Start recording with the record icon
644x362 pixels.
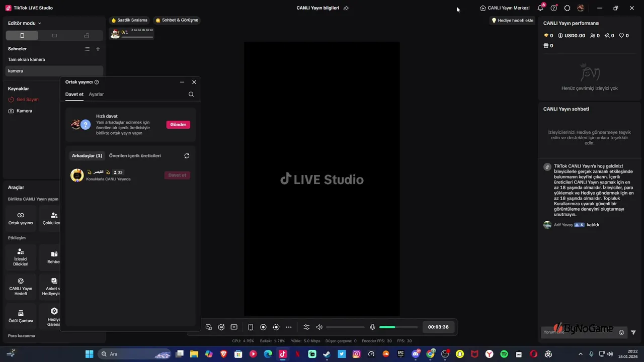click(x=263, y=327)
